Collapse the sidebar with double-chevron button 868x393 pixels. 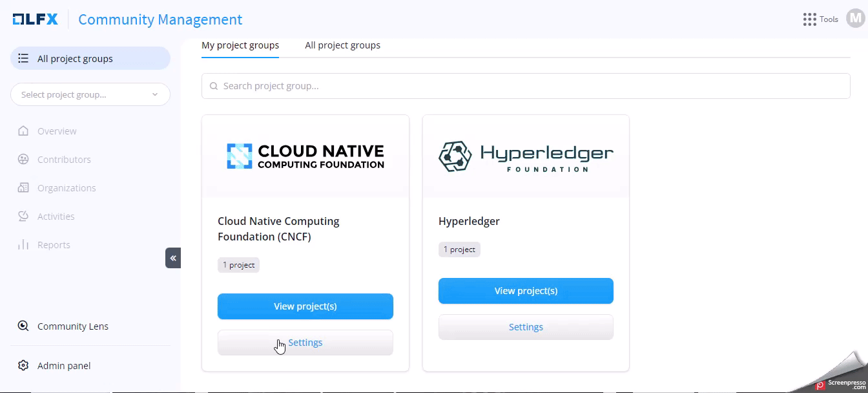tap(173, 258)
